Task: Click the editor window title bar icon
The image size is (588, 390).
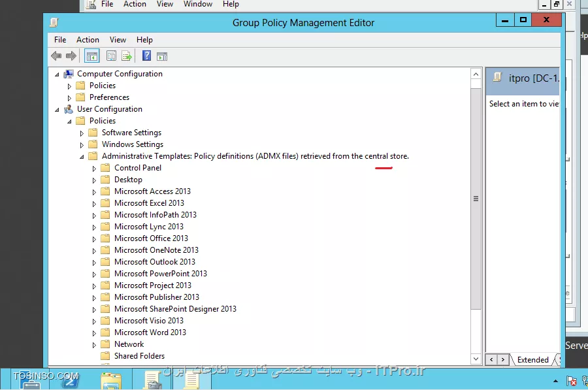Action: pyautogui.click(x=54, y=22)
